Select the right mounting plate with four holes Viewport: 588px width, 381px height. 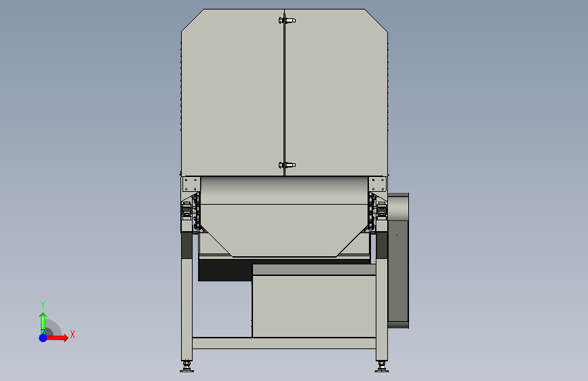377,184
